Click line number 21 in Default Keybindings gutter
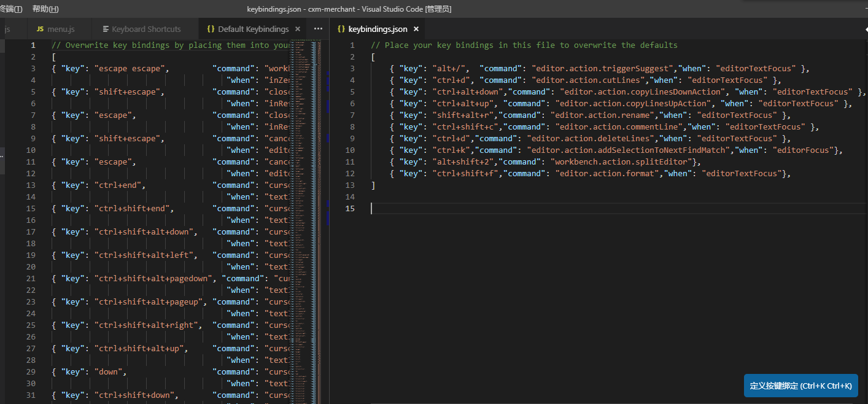The image size is (868, 404). tap(31, 279)
